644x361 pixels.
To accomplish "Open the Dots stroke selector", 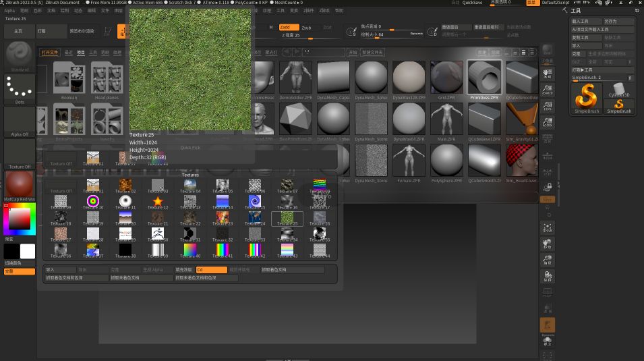I will click(x=20, y=89).
